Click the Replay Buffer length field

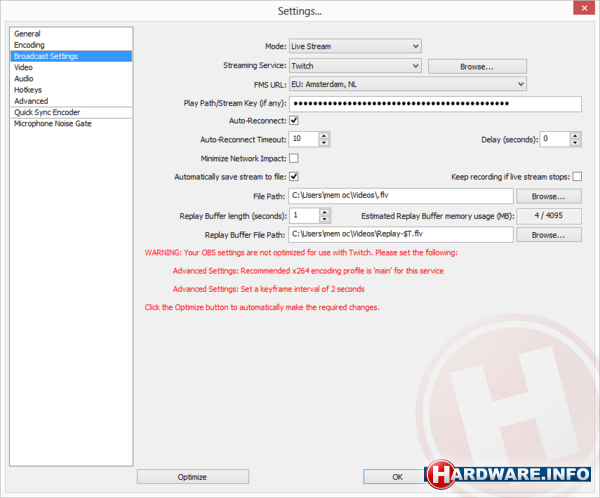(304, 216)
